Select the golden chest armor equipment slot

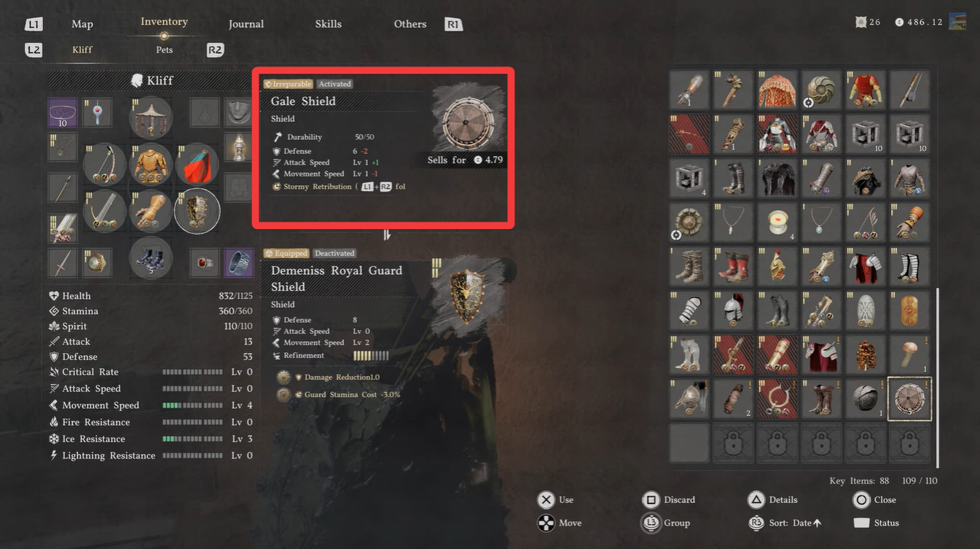pos(152,164)
